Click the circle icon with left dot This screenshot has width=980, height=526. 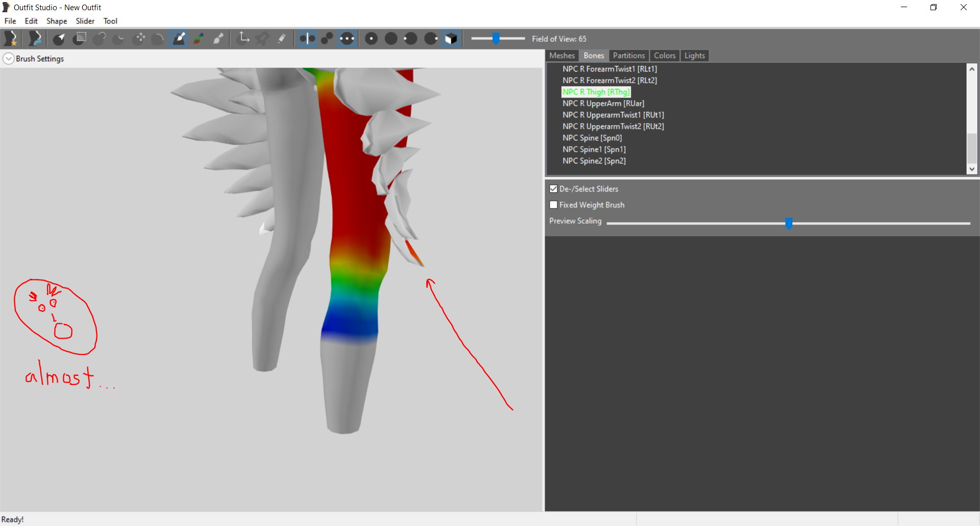click(410, 38)
